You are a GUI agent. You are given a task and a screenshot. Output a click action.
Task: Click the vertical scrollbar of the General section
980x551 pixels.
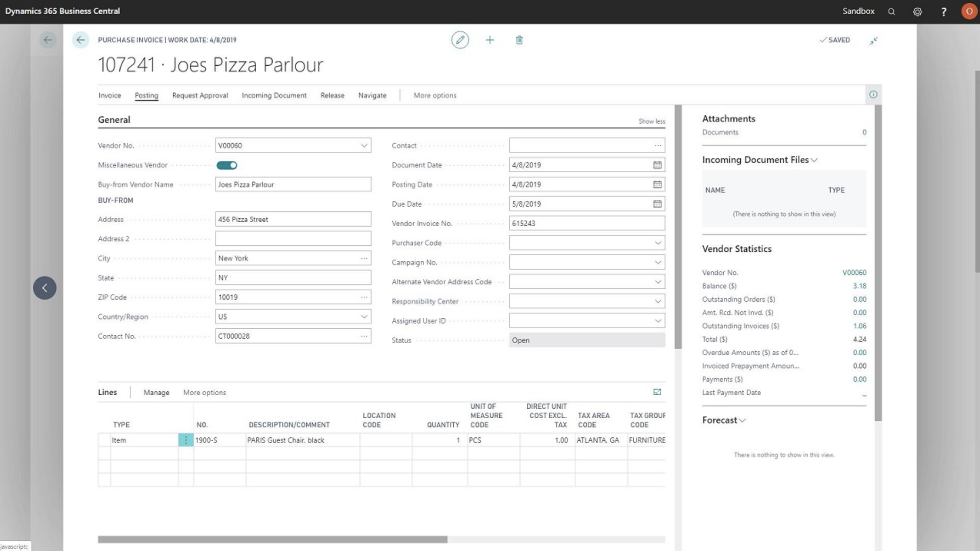pos(678,227)
